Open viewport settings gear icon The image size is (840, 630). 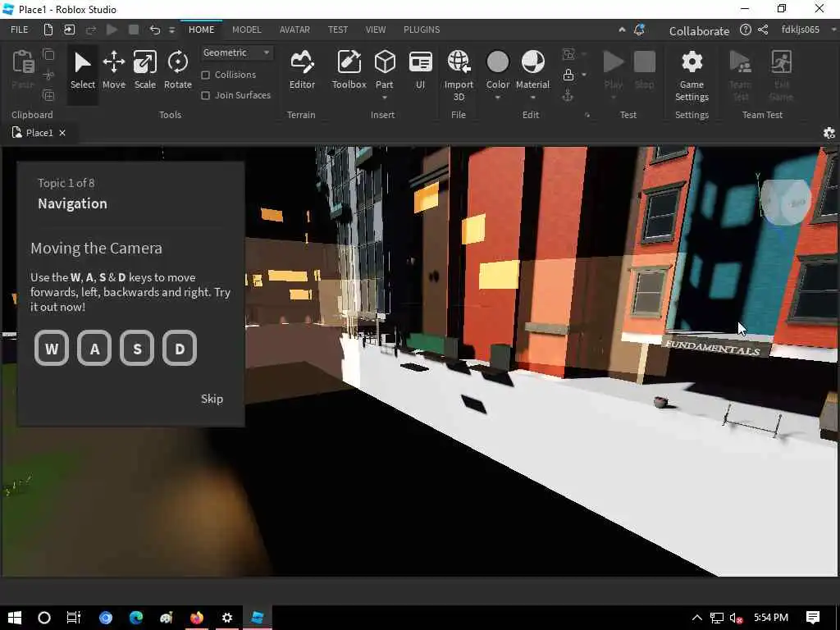click(x=829, y=133)
